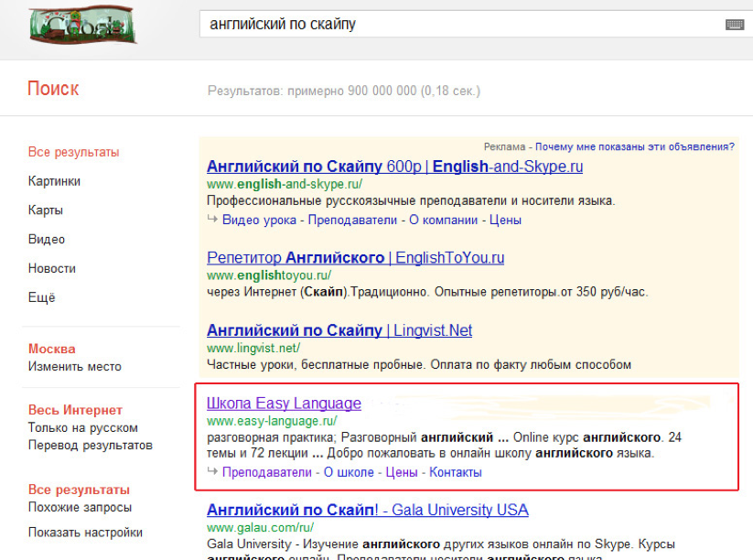Viewport: 753px width, 560px height.
Task: Expand the Ещё menu
Action: click(41, 297)
